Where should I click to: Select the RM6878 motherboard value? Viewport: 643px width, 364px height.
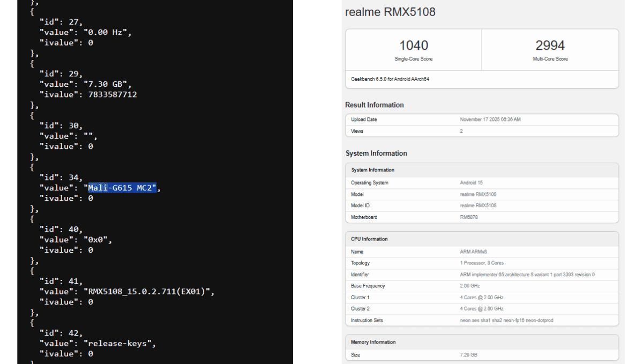(x=470, y=217)
